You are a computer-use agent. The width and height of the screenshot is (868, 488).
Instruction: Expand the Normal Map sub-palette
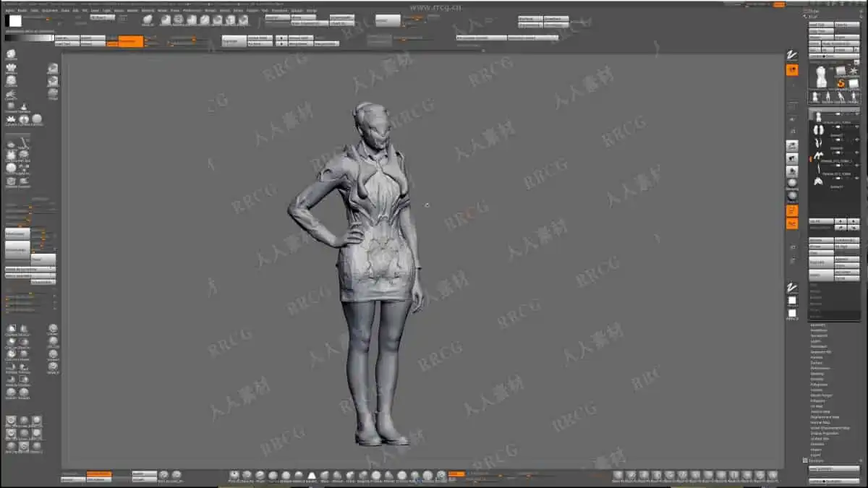(x=820, y=422)
